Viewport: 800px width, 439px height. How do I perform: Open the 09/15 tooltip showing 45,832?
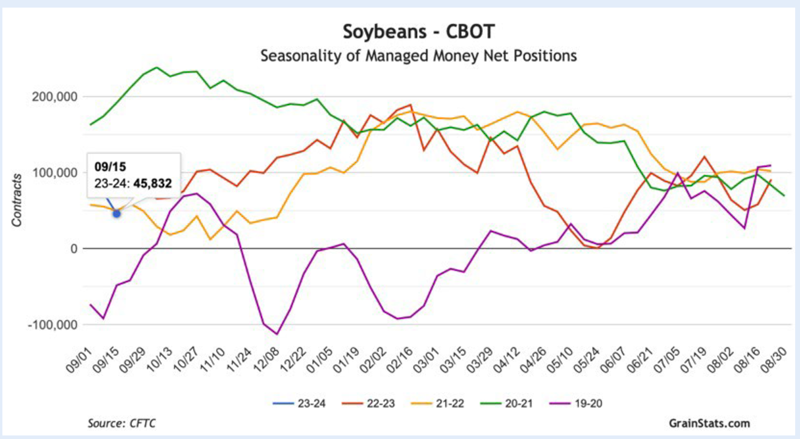point(134,175)
